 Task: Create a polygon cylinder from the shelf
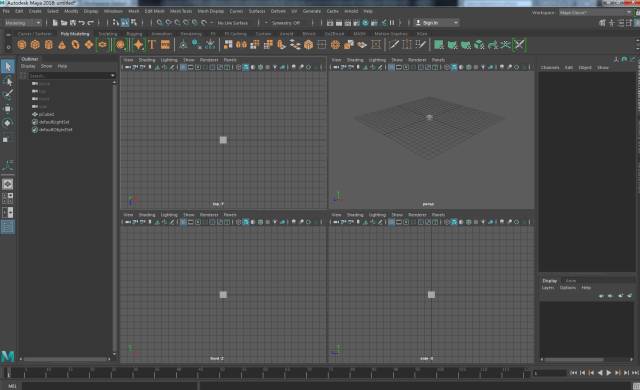[49, 45]
